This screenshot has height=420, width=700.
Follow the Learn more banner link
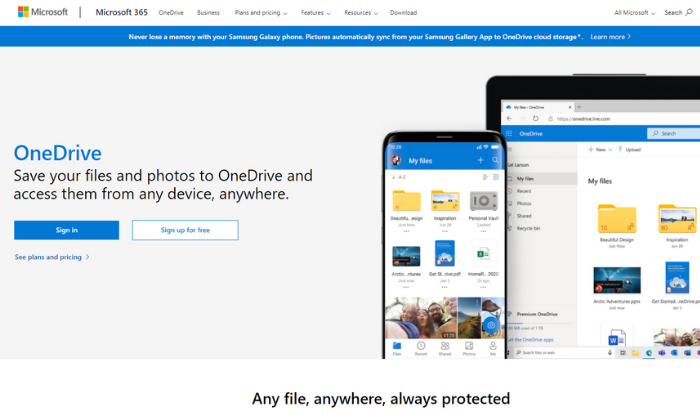[x=610, y=37]
